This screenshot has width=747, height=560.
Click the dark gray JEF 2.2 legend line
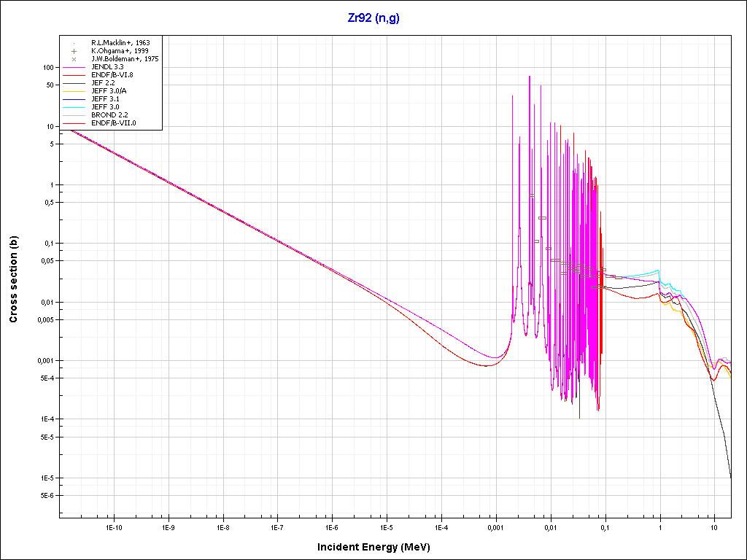point(74,83)
